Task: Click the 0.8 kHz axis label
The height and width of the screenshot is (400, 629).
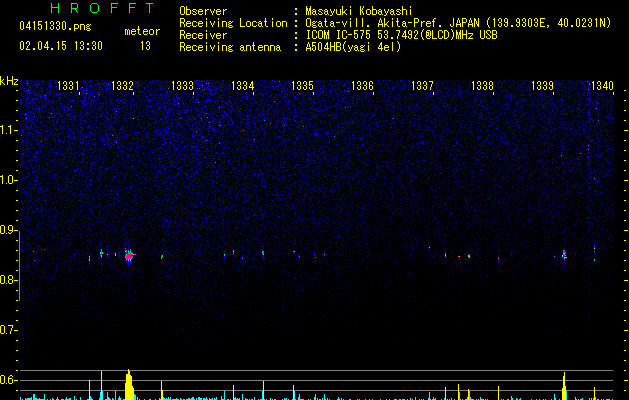Action: (8, 280)
